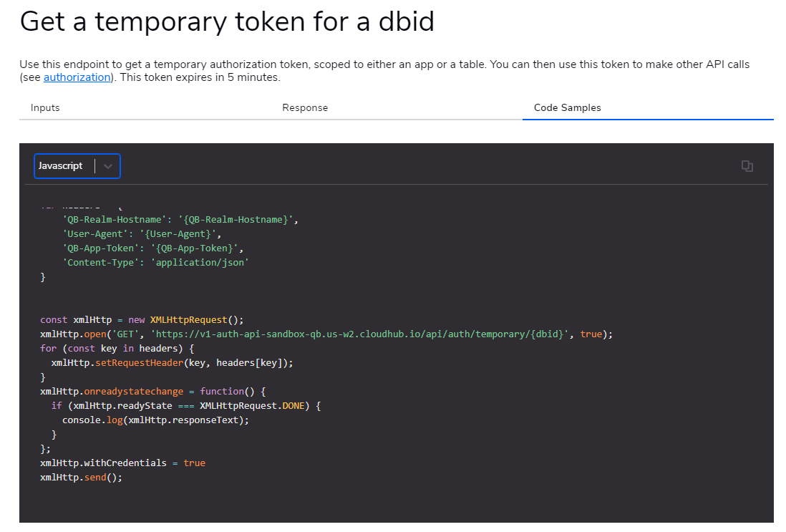Screen dimensions: 786x532
Task: Switch to the Response tab
Action: (305, 107)
